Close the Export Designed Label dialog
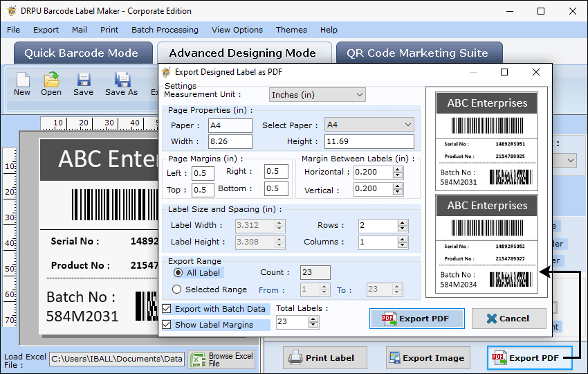The width and height of the screenshot is (588, 374). [536, 72]
